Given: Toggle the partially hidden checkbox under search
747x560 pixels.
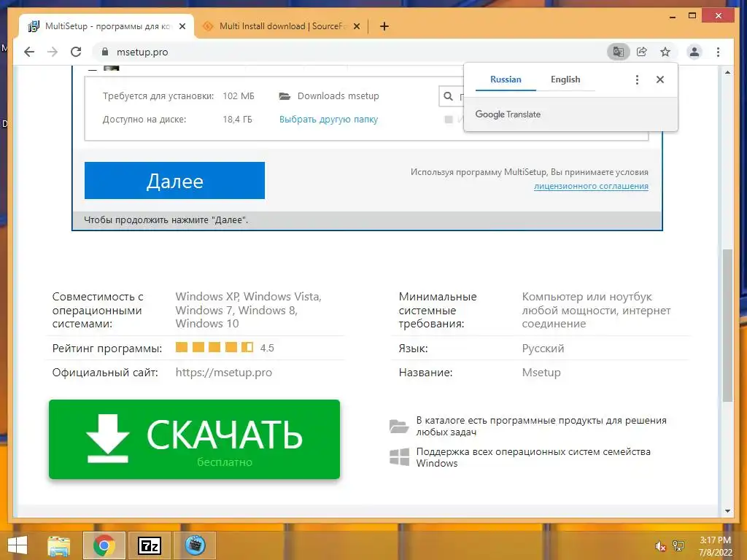Looking at the screenshot, I should [x=449, y=120].
